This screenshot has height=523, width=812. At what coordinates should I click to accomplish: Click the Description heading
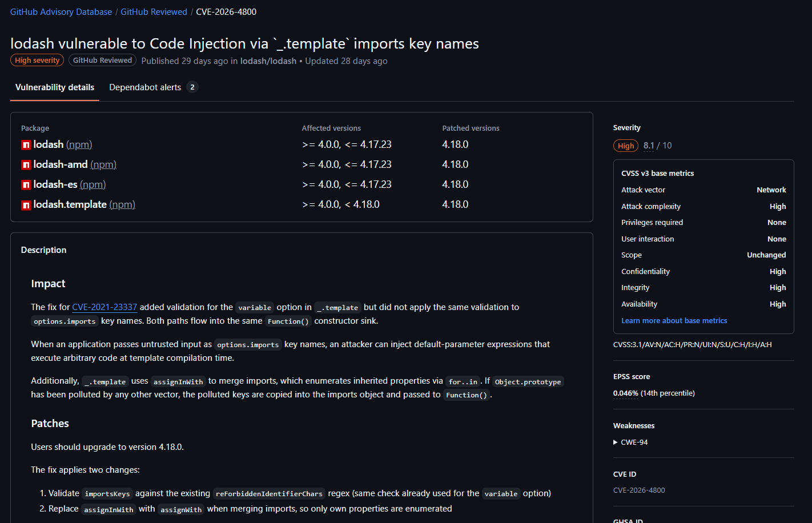pyautogui.click(x=43, y=250)
